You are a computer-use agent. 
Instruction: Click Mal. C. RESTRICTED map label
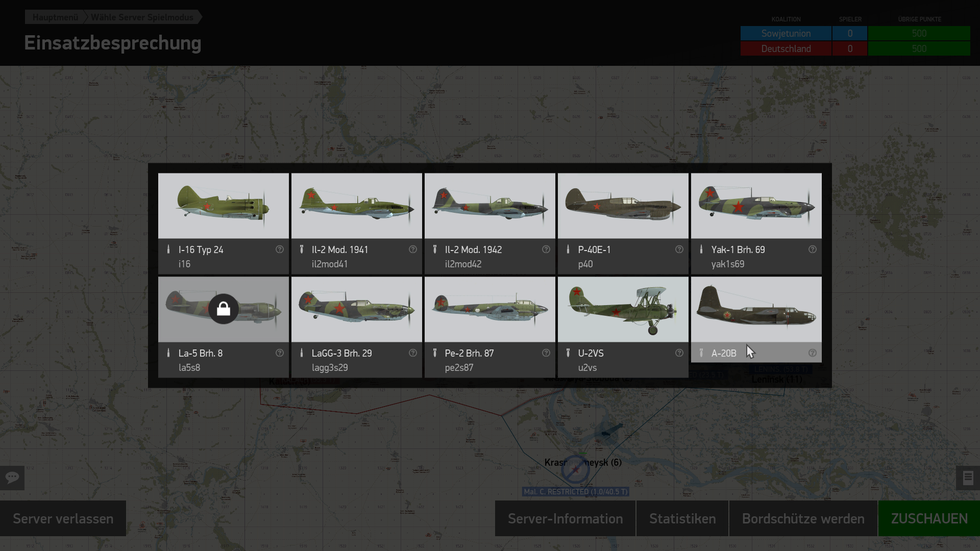575,492
